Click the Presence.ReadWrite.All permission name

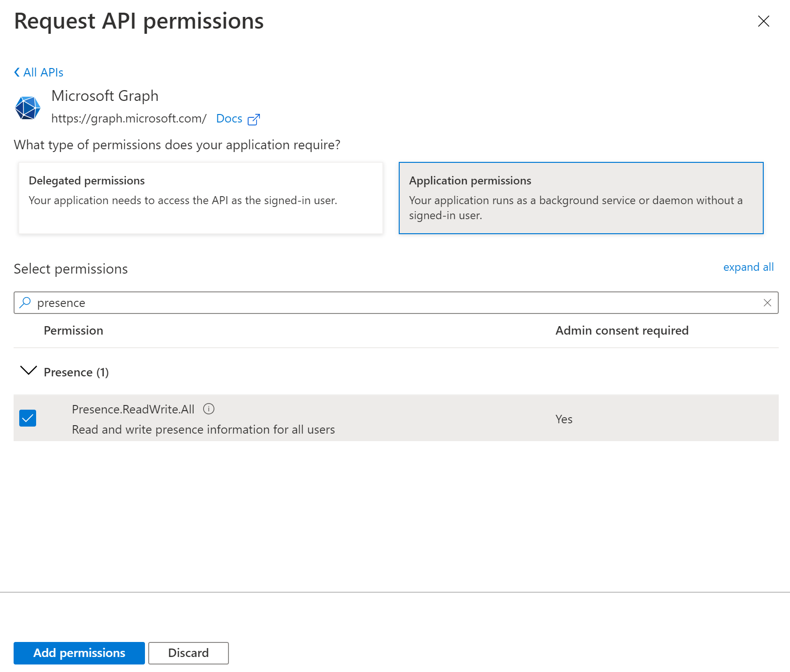133,409
